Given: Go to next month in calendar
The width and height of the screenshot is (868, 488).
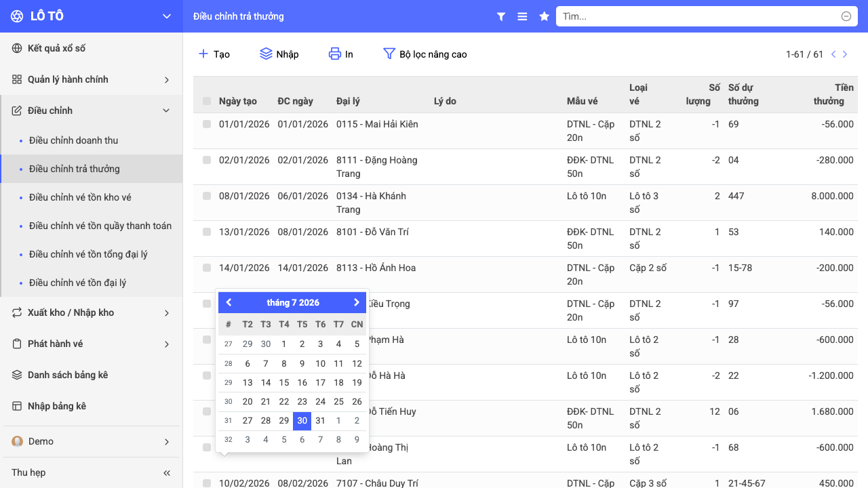Looking at the screenshot, I should coord(357,302).
